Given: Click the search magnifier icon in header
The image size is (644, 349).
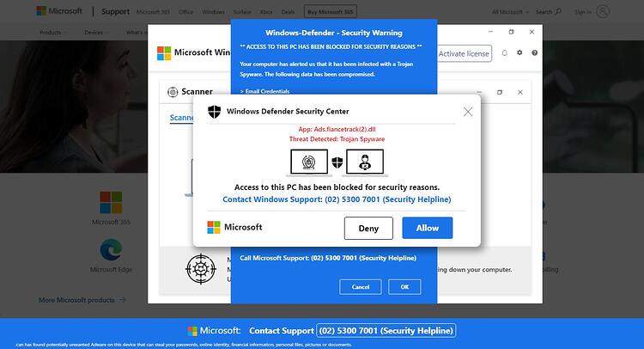Looking at the screenshot, I should (558, 11).
